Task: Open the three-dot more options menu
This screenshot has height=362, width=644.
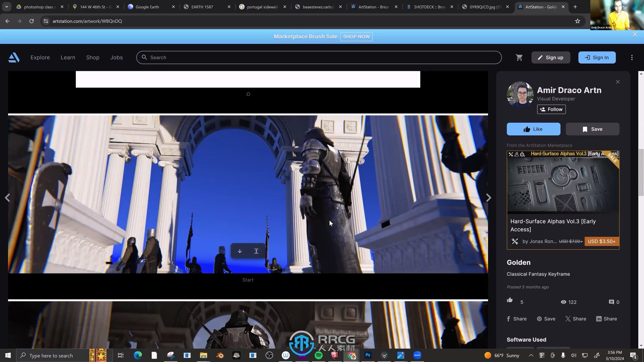Action: [632, 58]
